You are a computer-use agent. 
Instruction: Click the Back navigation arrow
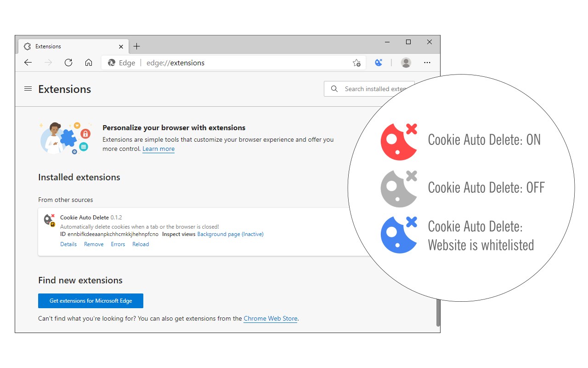point(28,63)
